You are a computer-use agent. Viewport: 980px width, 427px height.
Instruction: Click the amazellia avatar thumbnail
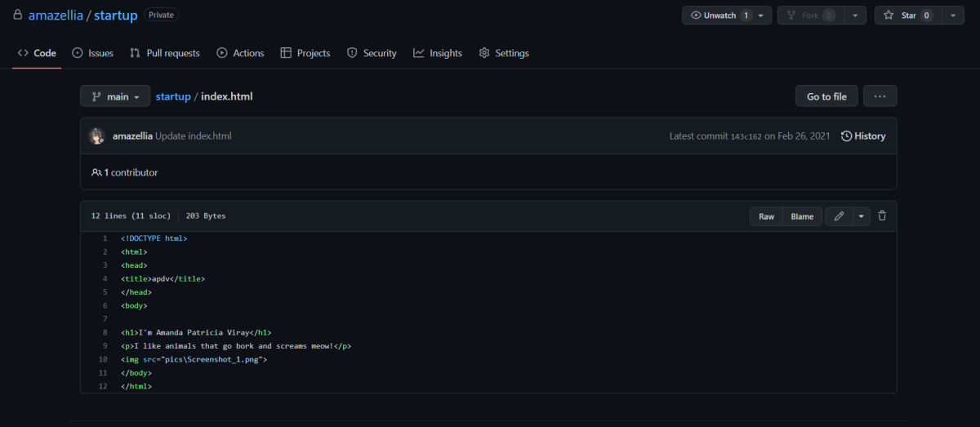97,136
